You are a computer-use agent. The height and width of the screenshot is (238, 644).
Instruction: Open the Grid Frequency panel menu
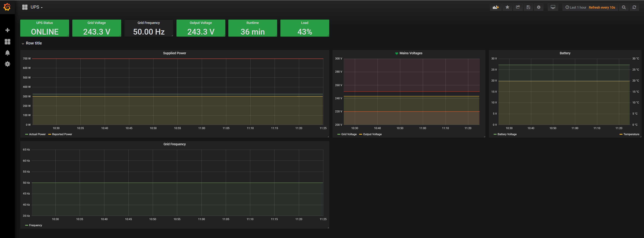coord(174,144)
